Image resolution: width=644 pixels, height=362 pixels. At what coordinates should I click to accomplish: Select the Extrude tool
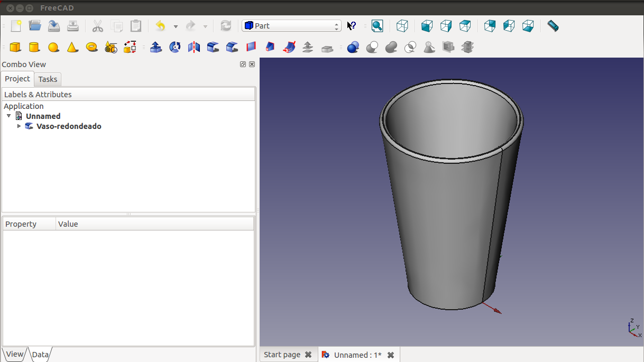(x=156, y=48)
